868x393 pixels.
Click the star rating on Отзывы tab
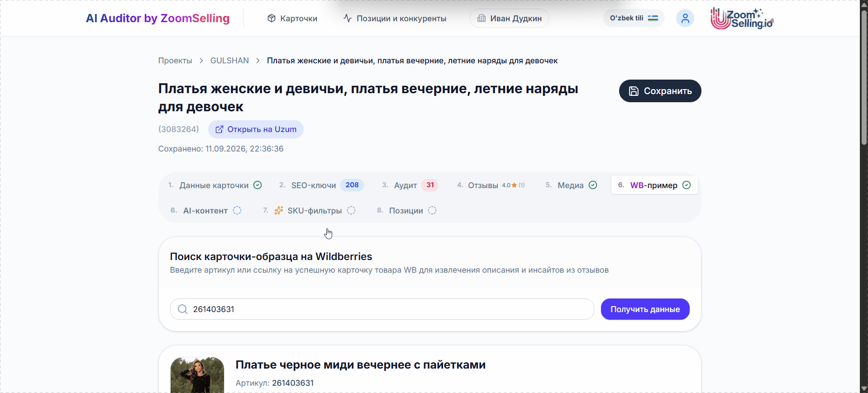[513, 185]
